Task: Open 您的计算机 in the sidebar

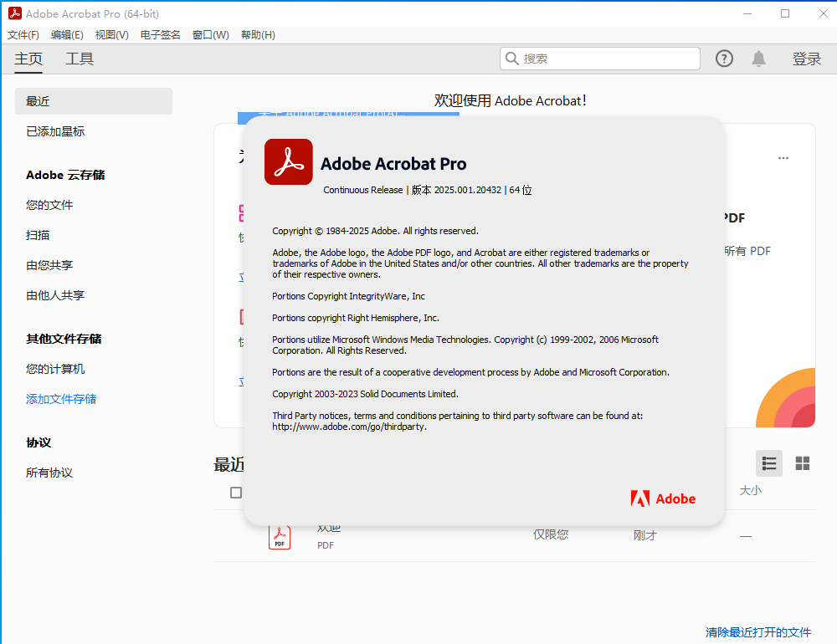Action: pyautogui.click(x=55, y=369)
